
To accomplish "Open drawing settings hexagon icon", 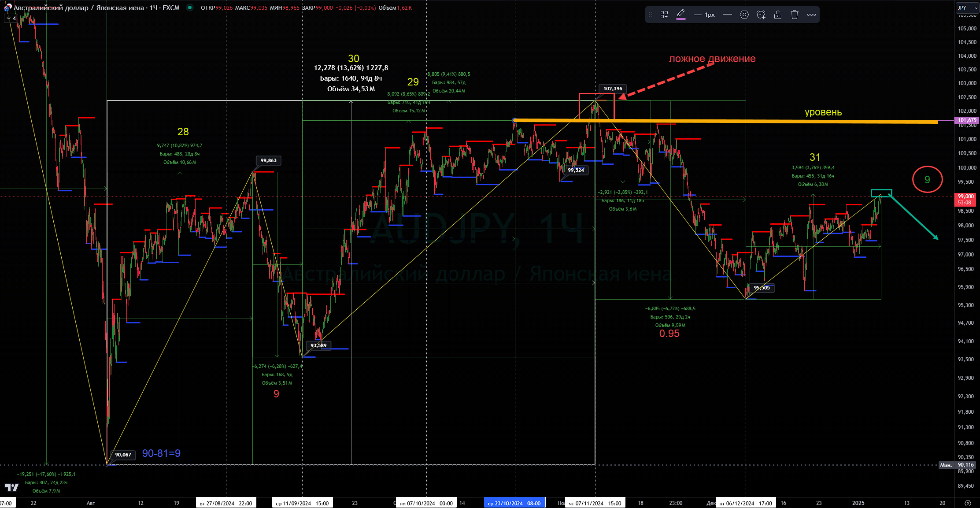I will pyautogui.click(x=744, y=15).
